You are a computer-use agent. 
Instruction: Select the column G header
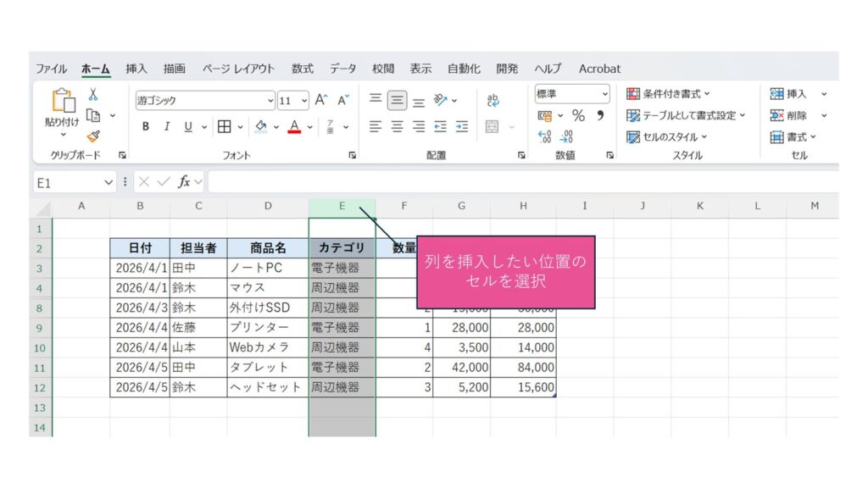pyautogui.click(x=461, y=206)
